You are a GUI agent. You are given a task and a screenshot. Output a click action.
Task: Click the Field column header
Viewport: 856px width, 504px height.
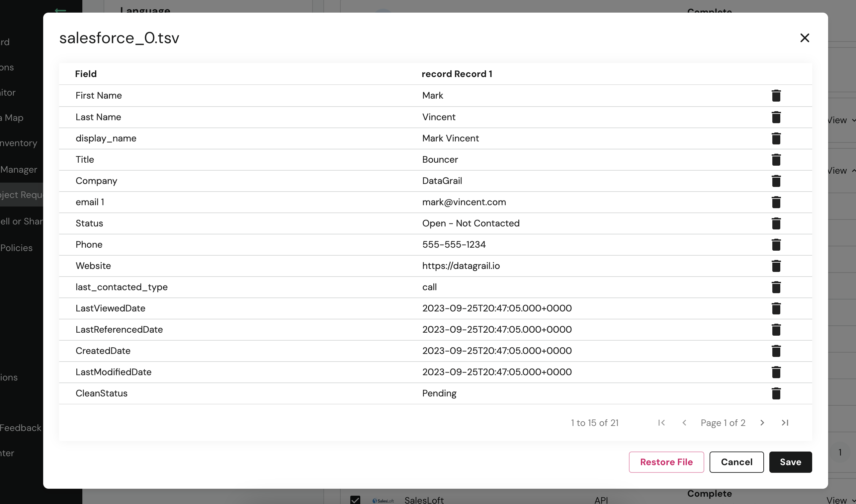pos(86,74)
